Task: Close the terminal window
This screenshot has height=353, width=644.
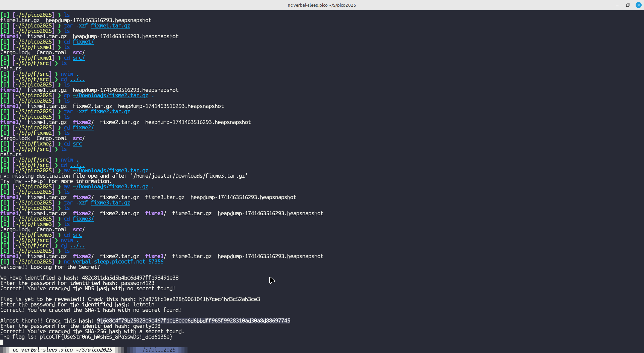Action: coord(638,5)
